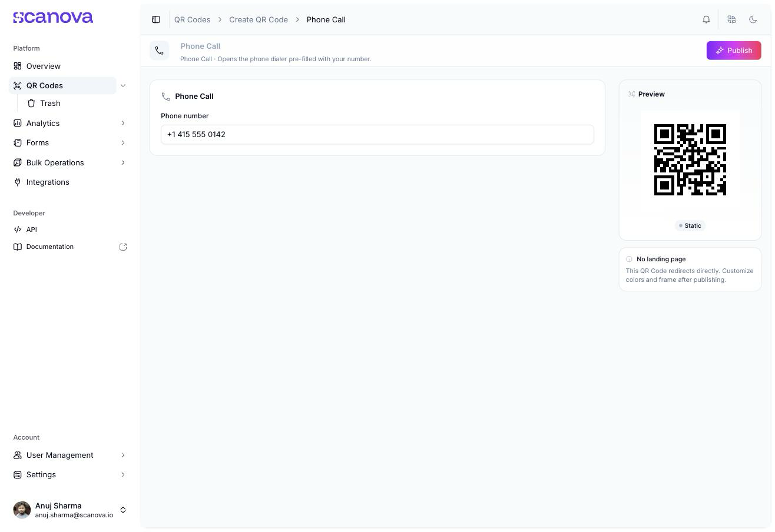This screenshot has height=532, width=775.
Task: Select QR Codes in the sidebar
Action: click(x=62, y=85)
